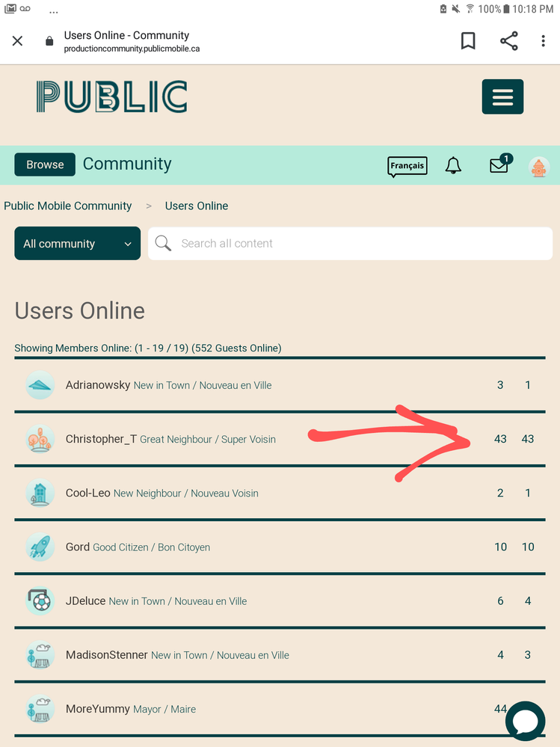The width and height of the screenshot is (560, 747).
Task: Open Cool-Leo's profile link
Action: coord(88,493)
